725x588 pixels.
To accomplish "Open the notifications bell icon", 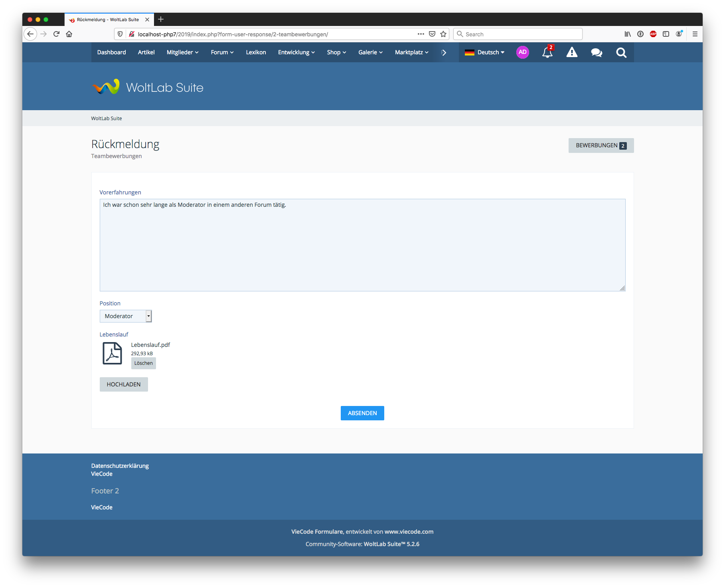I will tap(547, 53).
